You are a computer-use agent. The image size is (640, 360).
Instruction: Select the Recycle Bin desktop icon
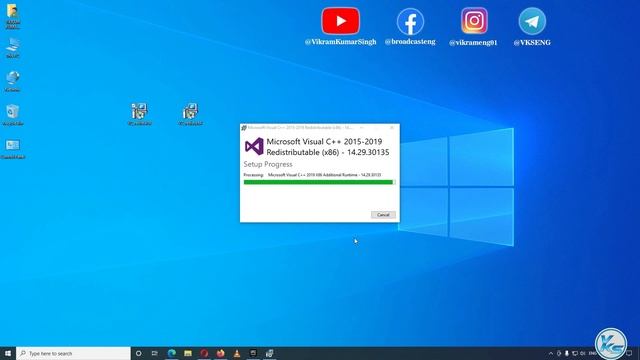point(13,115)
